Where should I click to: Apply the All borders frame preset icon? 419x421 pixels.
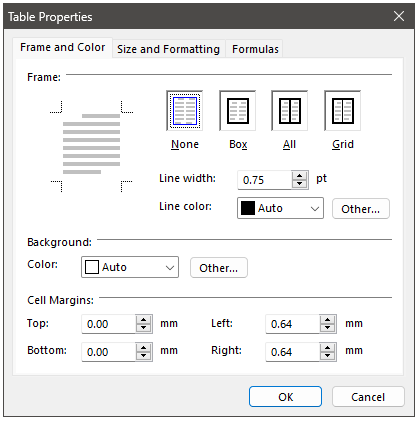290,111
